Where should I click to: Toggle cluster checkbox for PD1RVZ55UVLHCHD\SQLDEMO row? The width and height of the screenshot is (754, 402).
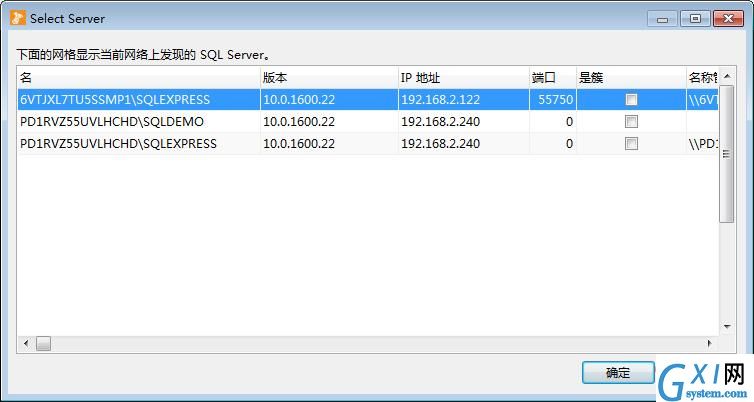coord(631,122)
